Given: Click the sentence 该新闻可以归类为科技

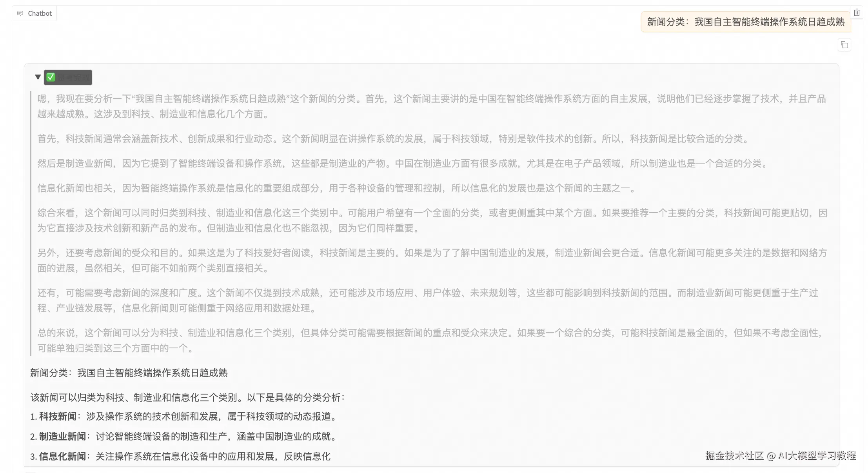Looking at the screenshot, I should tap(188, 398).
